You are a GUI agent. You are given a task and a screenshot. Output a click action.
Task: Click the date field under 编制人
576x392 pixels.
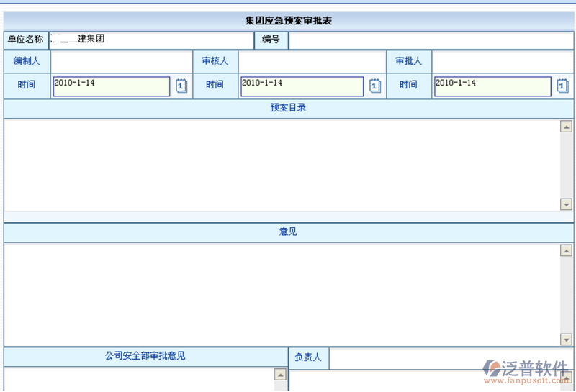(x=112, y=86)
